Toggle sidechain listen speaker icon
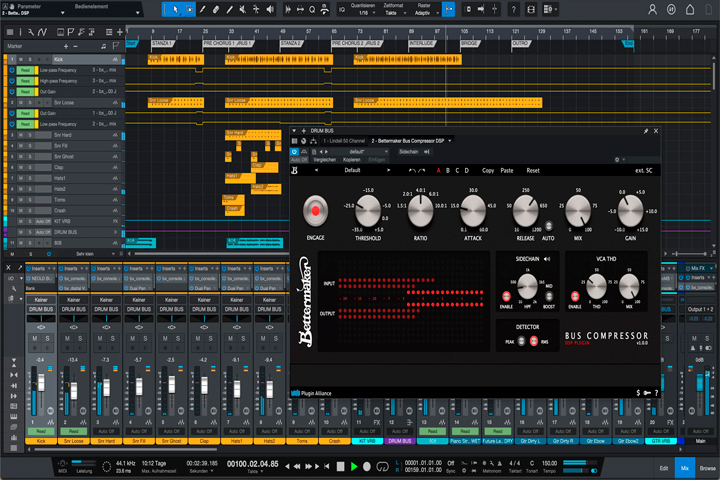720x480 pixels. (x=547, y=259)
